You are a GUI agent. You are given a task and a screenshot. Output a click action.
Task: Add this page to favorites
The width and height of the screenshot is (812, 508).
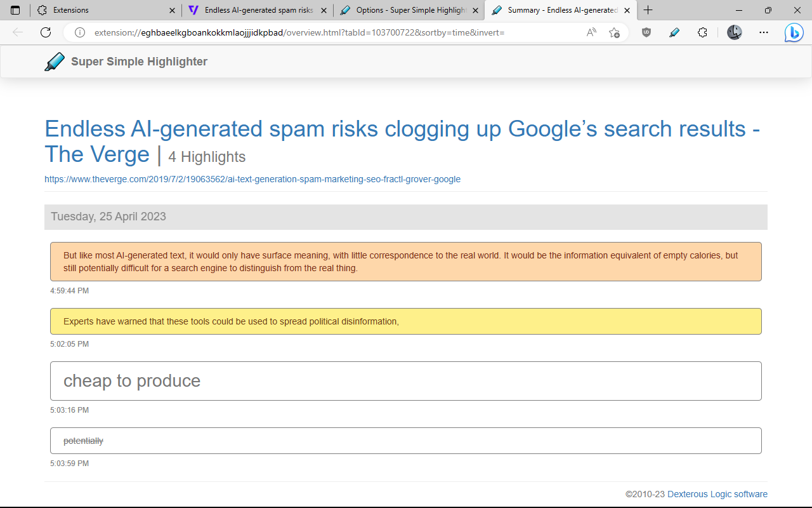pos(614,32)
